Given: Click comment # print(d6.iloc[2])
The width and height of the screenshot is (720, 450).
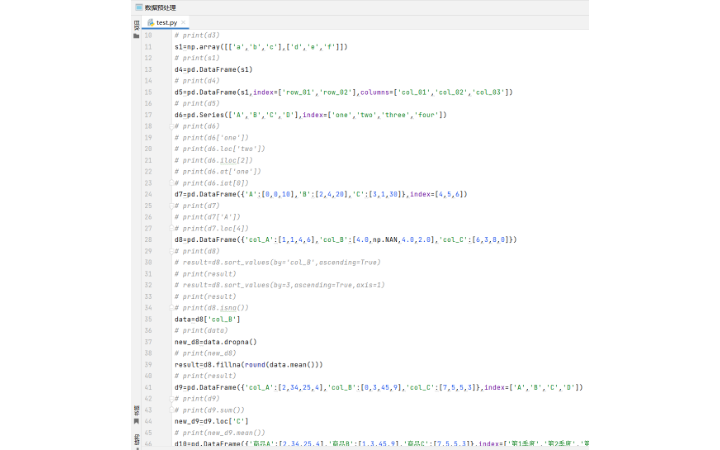Looking at the screenshot, I should click(x=213, y=160).
